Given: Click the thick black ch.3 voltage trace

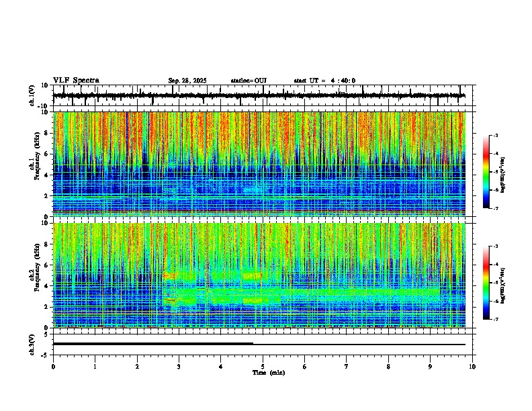Looking at the screenshot, I should (153, 344).
